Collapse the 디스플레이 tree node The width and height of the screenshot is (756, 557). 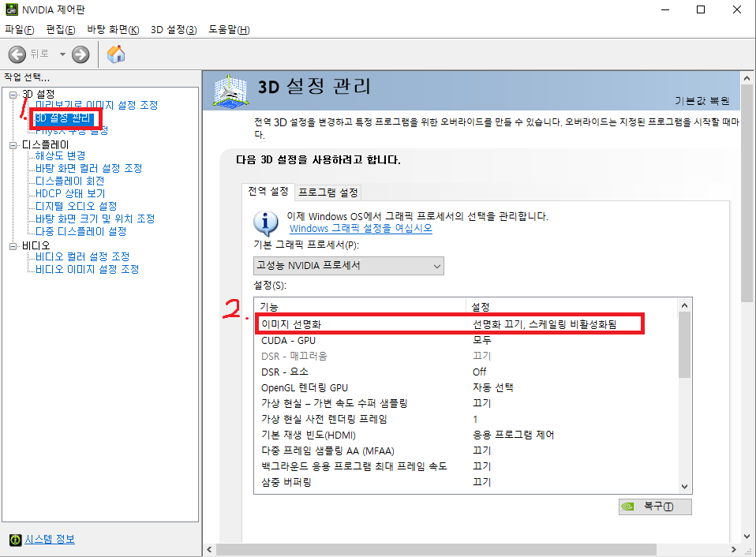pos(13,145)
